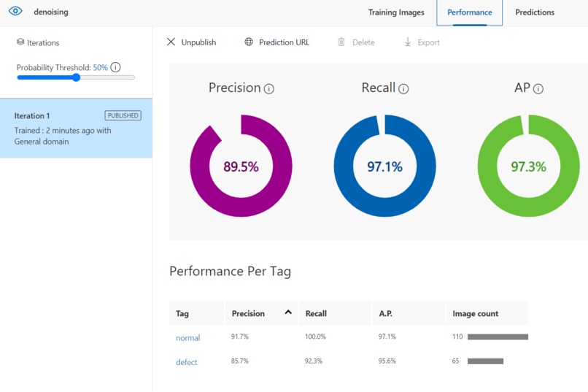The image size is (588, 392).
Task: Click the Export button label
Action: point(428,42)
